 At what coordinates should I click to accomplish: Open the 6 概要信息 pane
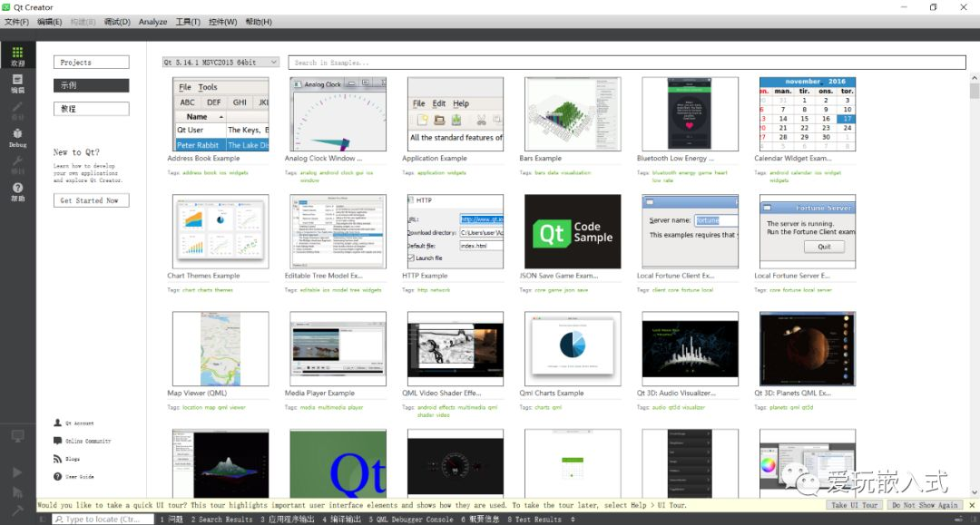480,519
